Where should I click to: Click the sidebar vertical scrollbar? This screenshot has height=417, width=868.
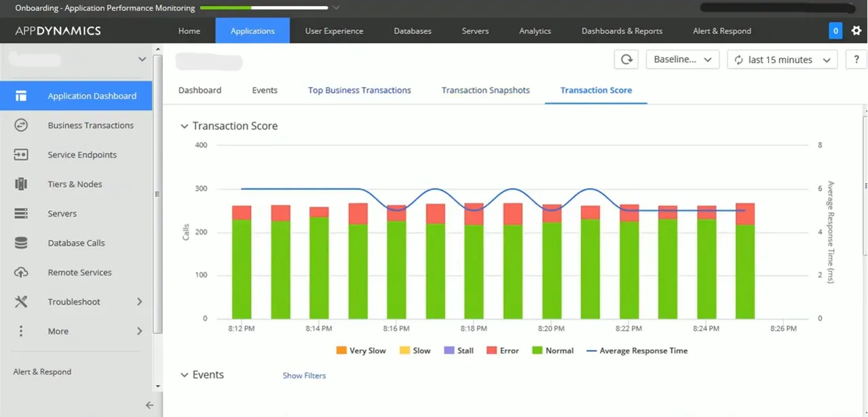(157, 194)
